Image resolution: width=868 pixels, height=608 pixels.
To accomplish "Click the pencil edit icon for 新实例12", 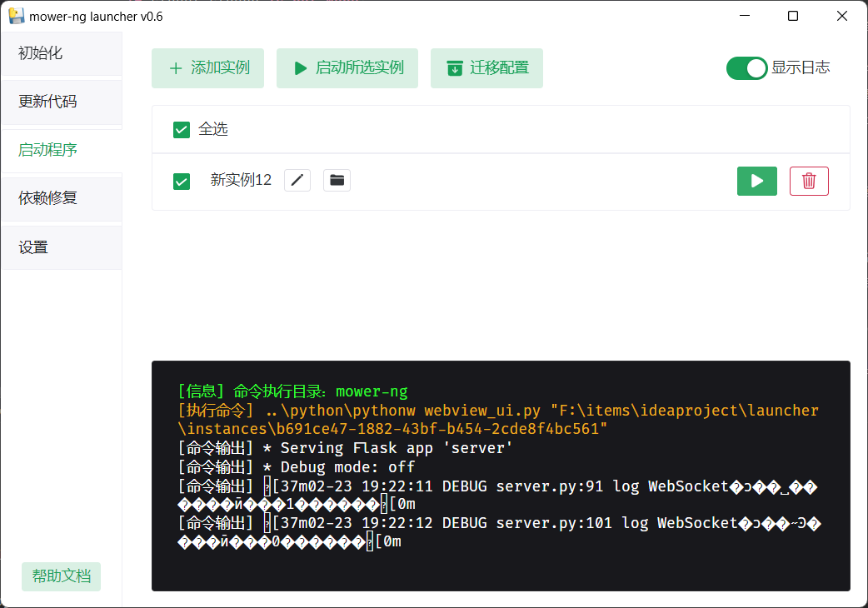I will 297,181.
